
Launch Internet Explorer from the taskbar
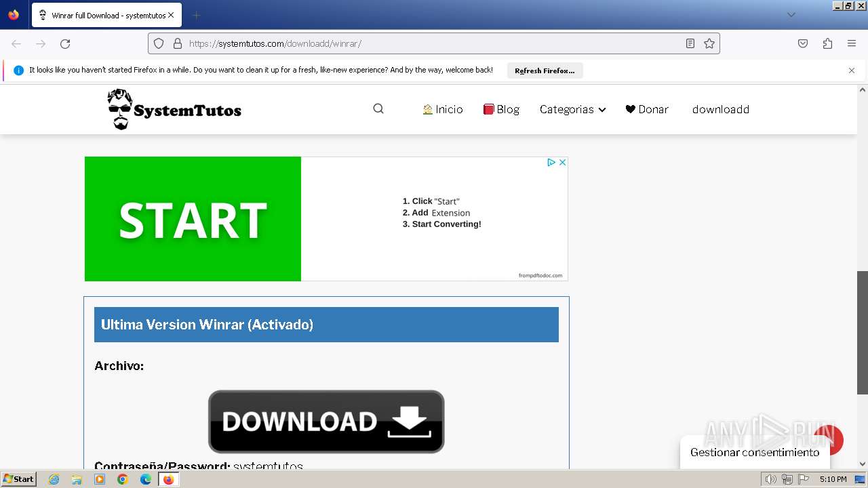[x=54, y=479]
